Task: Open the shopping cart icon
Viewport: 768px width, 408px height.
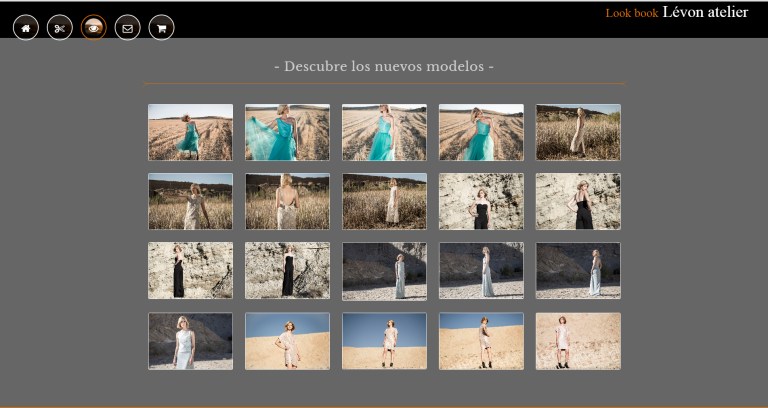Action: click(161, 28)
